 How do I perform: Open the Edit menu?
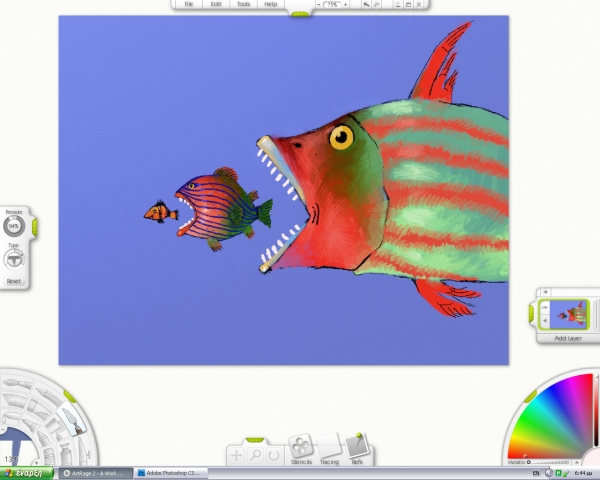[x=216, y=4]
